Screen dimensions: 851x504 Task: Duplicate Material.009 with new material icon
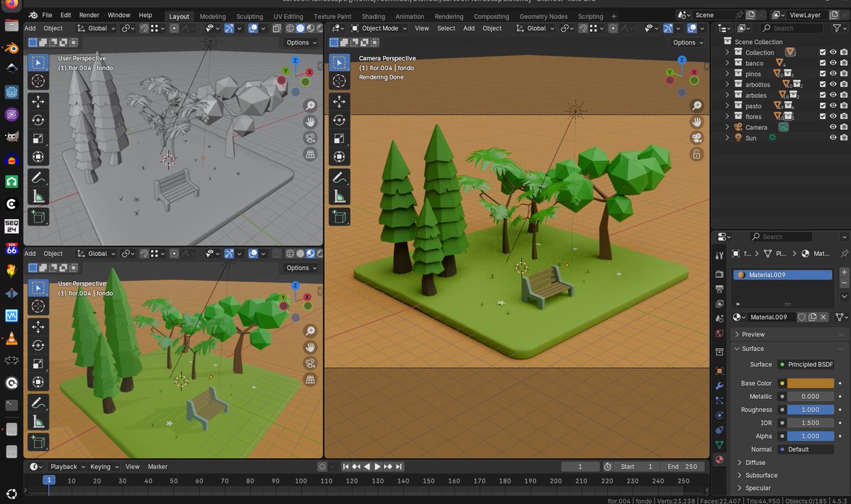pyautogui.click(x=813, y=317)
